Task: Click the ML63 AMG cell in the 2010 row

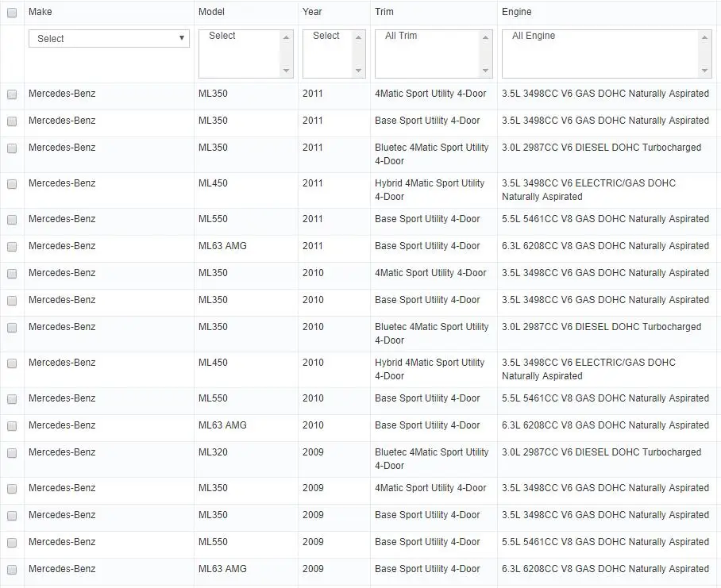Action: [222, 425]
